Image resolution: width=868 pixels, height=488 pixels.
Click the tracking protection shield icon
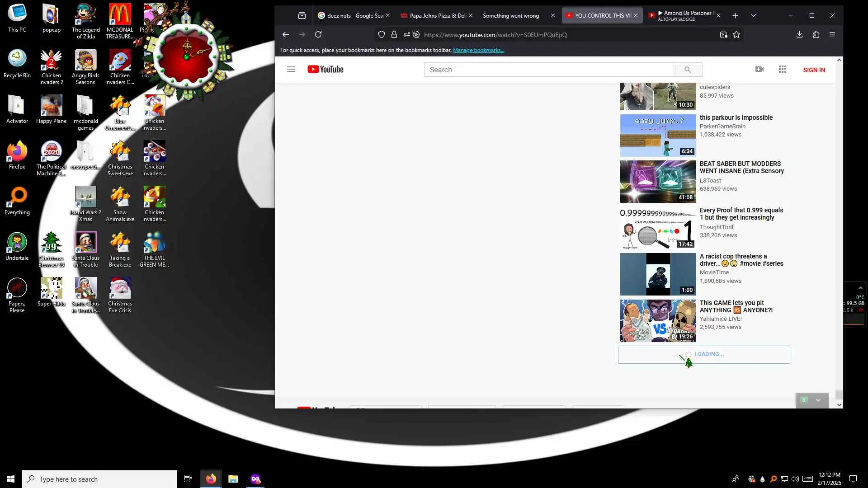[x=382, y=34]
